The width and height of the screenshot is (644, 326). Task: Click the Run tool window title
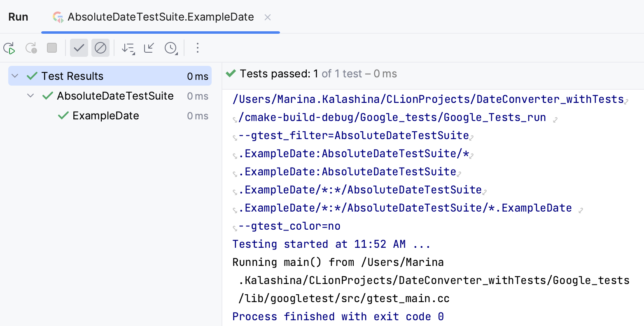[19, 17]
